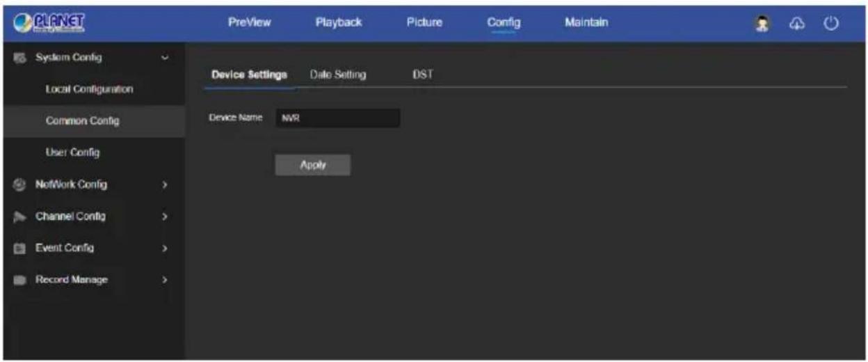Open the PreView tab

(250, 22)
